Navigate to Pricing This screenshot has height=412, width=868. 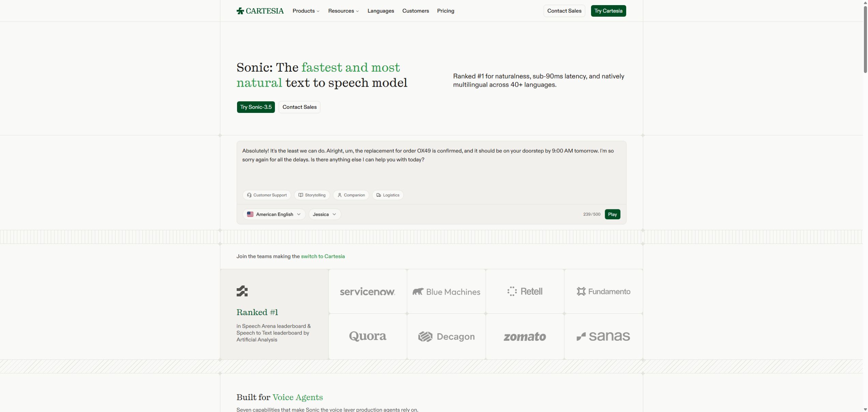tap(445, 11)
